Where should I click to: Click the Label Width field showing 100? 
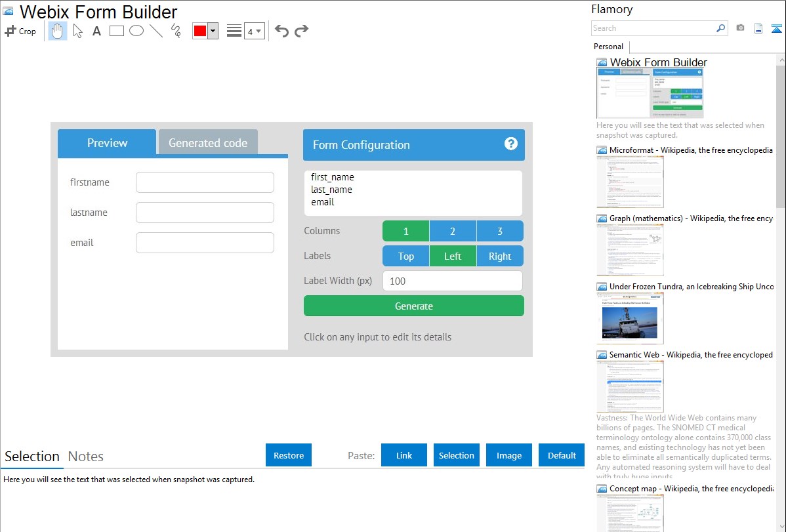click(453, 281)
